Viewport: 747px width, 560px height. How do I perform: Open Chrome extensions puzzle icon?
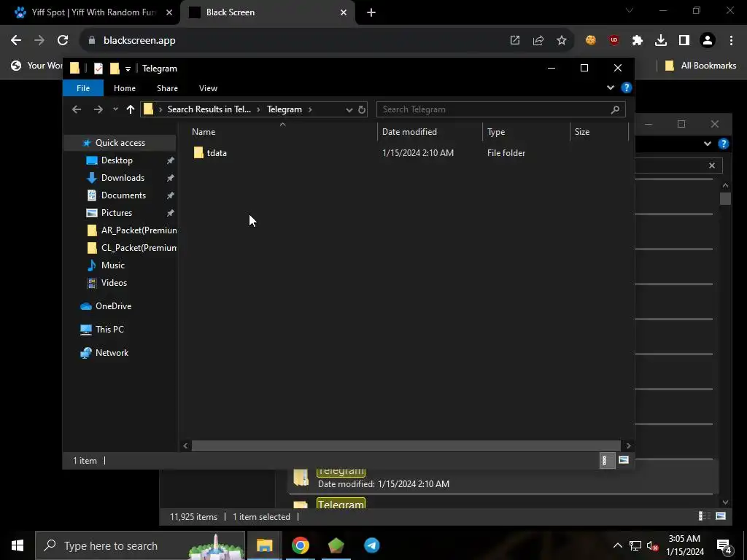click(x=638, y=41)
